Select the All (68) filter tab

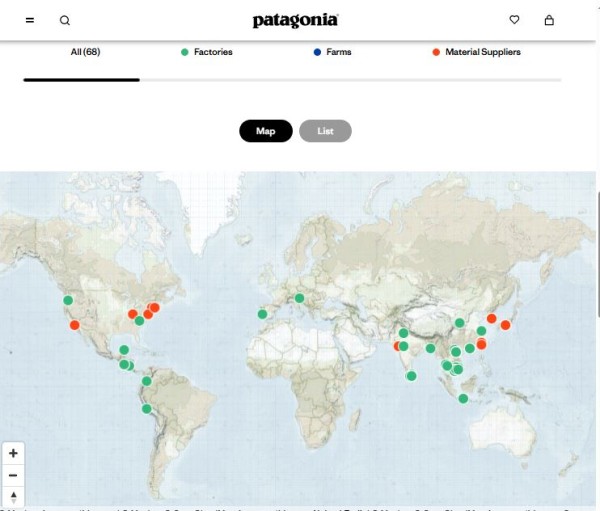pyautogui.click(x=85, y=52)
